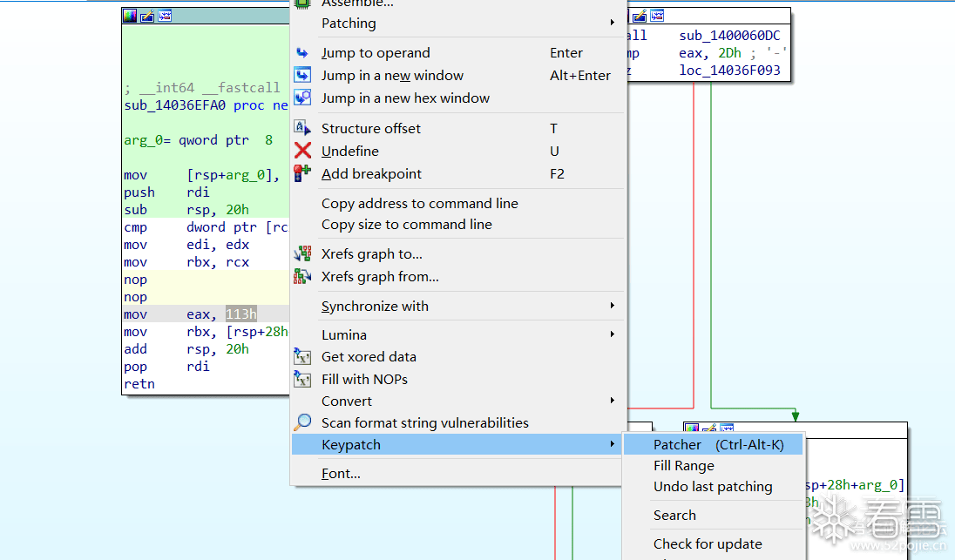Click the Add breakpoint icon
This screenshot has height=560, width=955.
(x=302, y=173)
